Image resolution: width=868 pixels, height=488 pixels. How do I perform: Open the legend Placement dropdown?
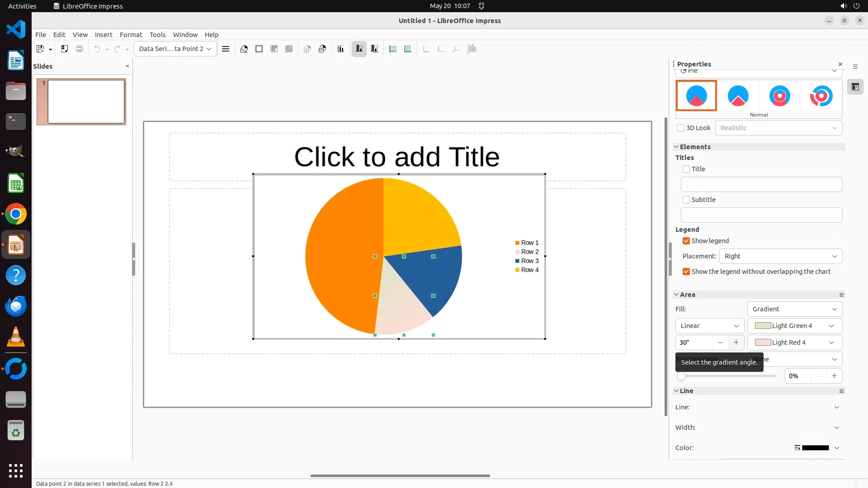781,256
